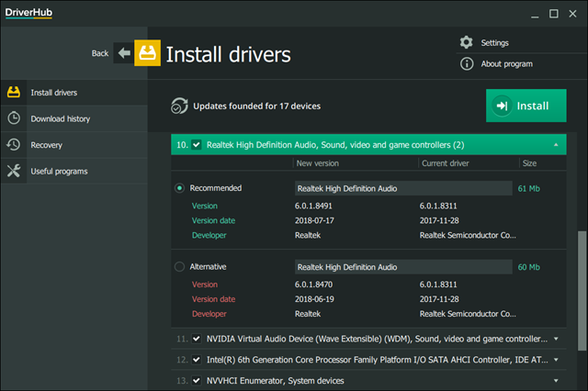Expand the Intel SATA AHCI Controller row
588x391 pixels.
tap(555, 360)
